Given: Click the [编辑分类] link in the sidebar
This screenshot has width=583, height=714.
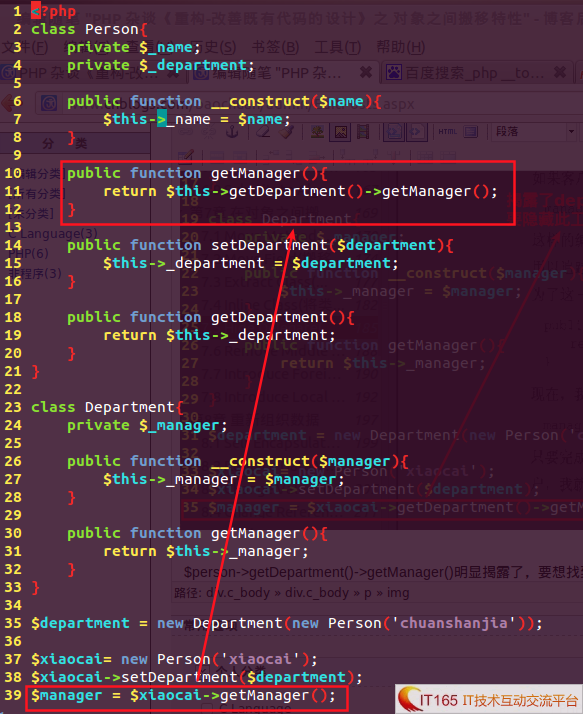Looking at the screenshot, I should tap(37, 173).
